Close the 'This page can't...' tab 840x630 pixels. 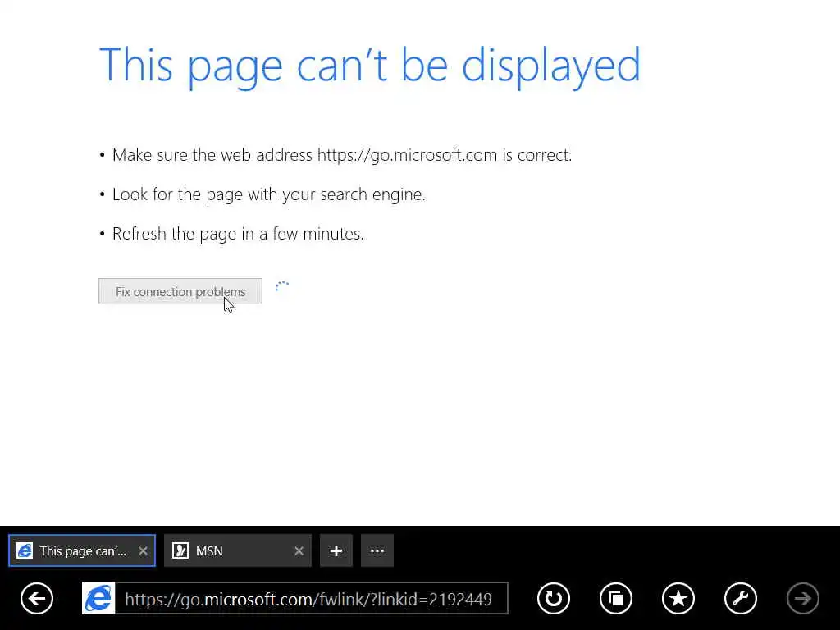pyautogui.click(x=143, y=550)
